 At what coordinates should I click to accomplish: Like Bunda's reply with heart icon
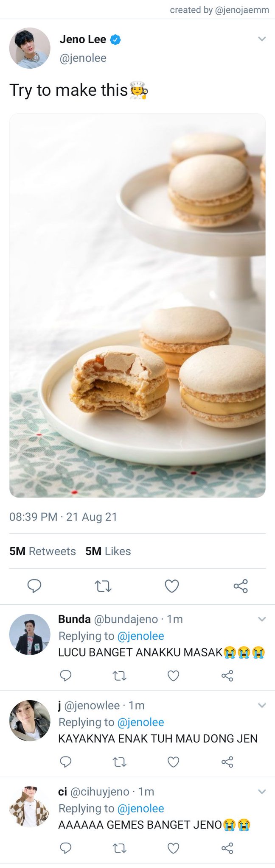[173, 676]
